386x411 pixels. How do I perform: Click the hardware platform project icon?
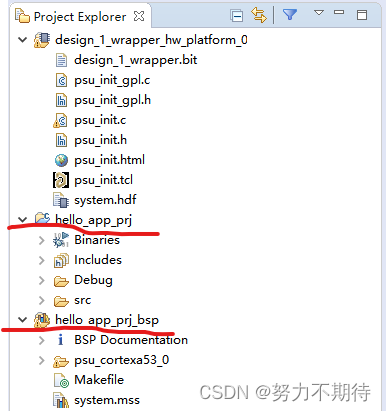(42, 40)
